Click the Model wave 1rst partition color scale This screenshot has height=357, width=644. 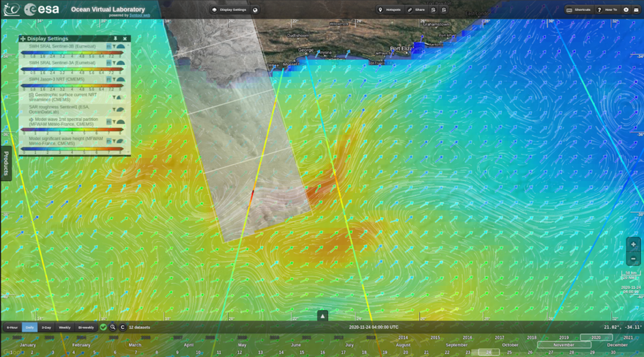72,129
